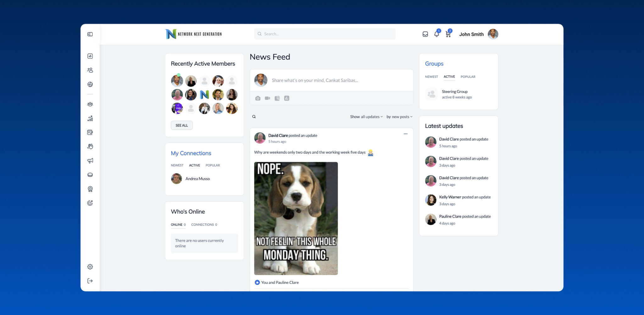Open the beagle puppy meme image
The height and width of the screenshot is (315, 644).
pyautogui.click(x=296, y=218)
